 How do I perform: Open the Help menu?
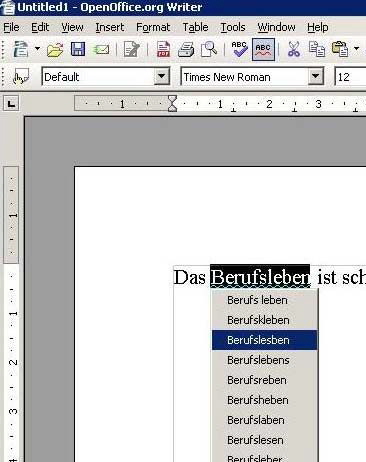click(318, 27)
